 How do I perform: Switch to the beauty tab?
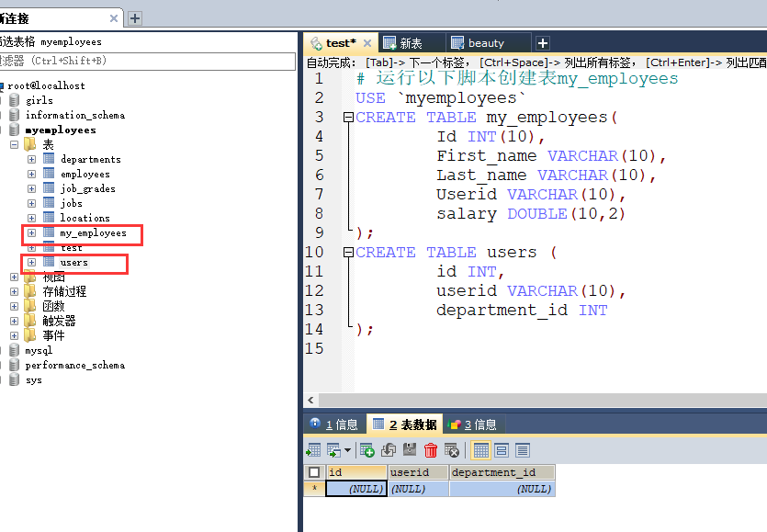(486, 43)
